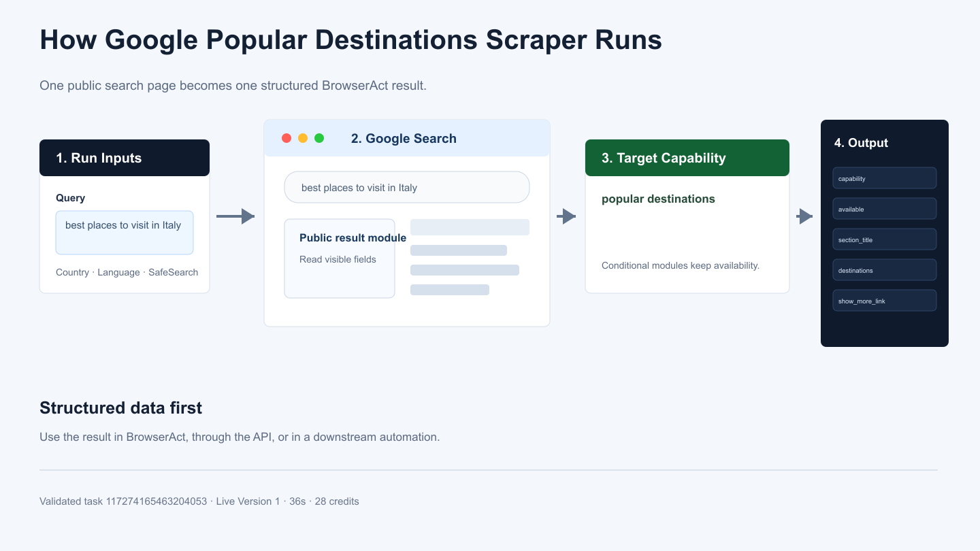Click the yellow window dot in Google Search mockup
Viewport: 980px width, 551px height.
click(x=303, y=138)
